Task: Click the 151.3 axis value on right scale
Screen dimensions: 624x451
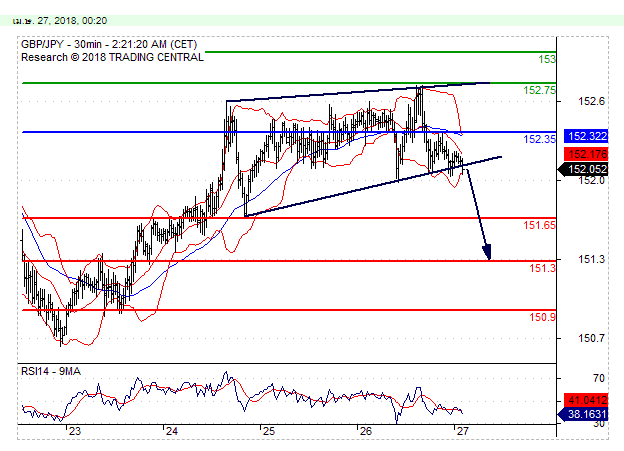Action: tap(591, 260)
